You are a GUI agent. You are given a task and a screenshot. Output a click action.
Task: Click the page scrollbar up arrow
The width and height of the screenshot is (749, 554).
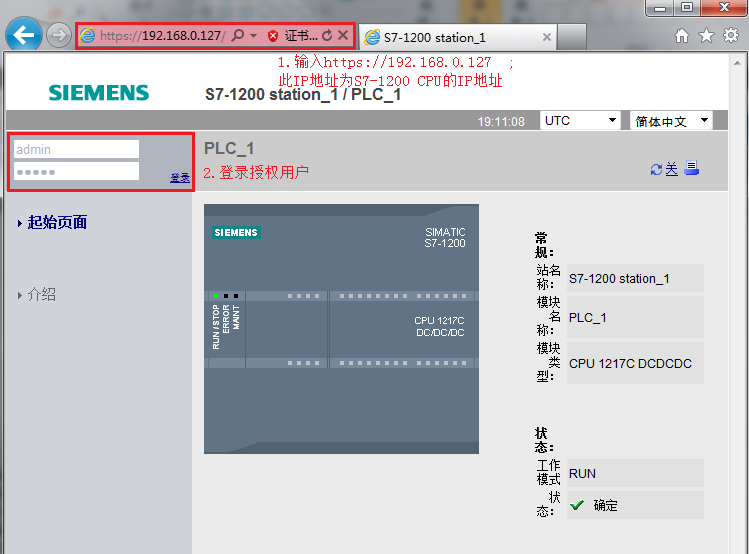tap(738, 63)
